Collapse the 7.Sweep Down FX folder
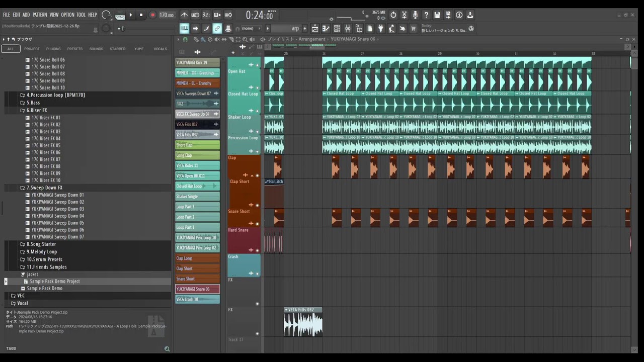Screen dimensions: 644x362 pos(41,188)
